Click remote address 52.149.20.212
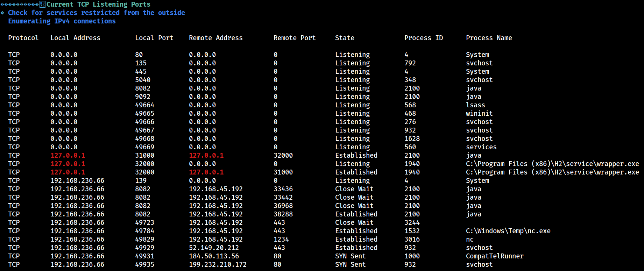Image resolution: width=644 pixels, height=271 pixels. [214, 248]
